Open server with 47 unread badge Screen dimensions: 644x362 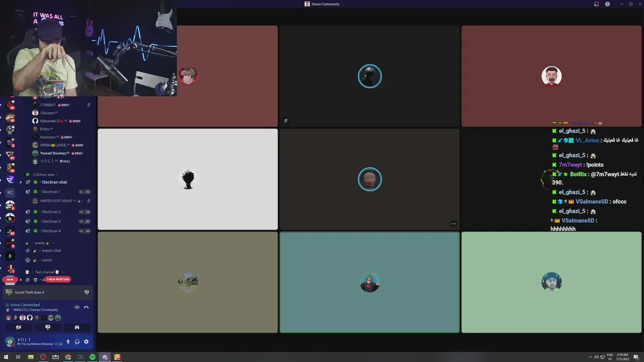[x=10, y=154]
